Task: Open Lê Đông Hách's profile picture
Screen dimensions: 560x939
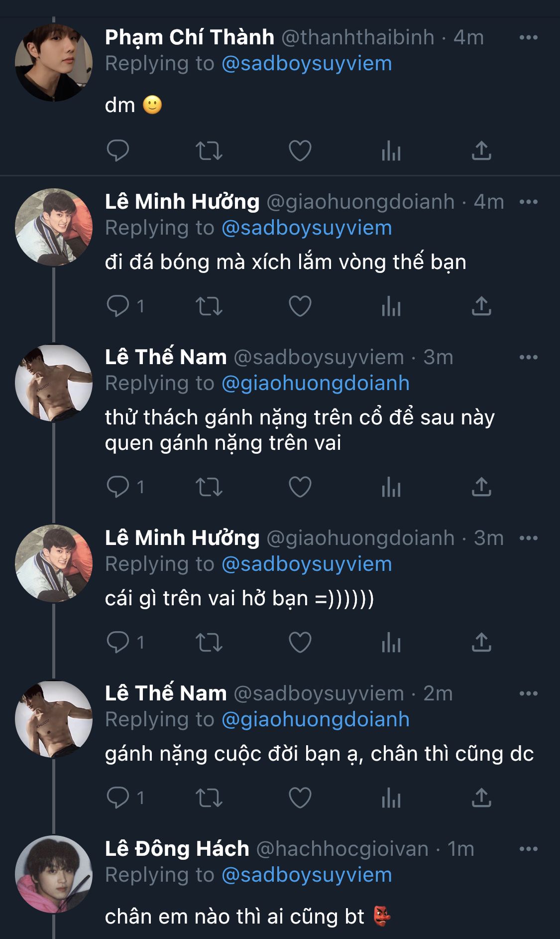Action: coord(54,874)
